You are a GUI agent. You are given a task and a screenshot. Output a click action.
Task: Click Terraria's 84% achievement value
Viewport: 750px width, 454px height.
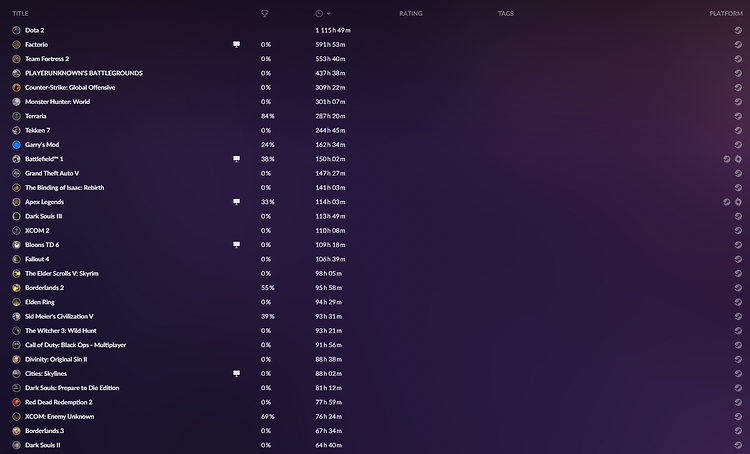268,116
